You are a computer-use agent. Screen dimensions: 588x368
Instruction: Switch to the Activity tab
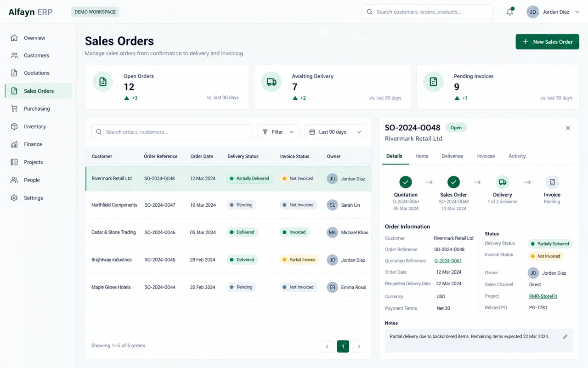(x=517, y=156)
